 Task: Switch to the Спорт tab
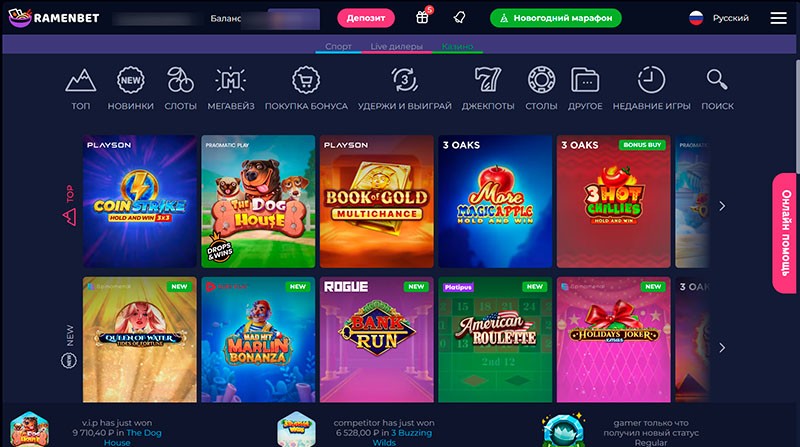(338, 46)
